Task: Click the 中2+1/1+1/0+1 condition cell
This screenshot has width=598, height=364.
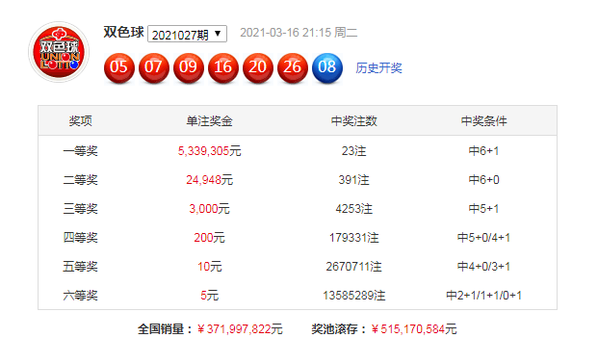Action: click(x=483, y=296)
